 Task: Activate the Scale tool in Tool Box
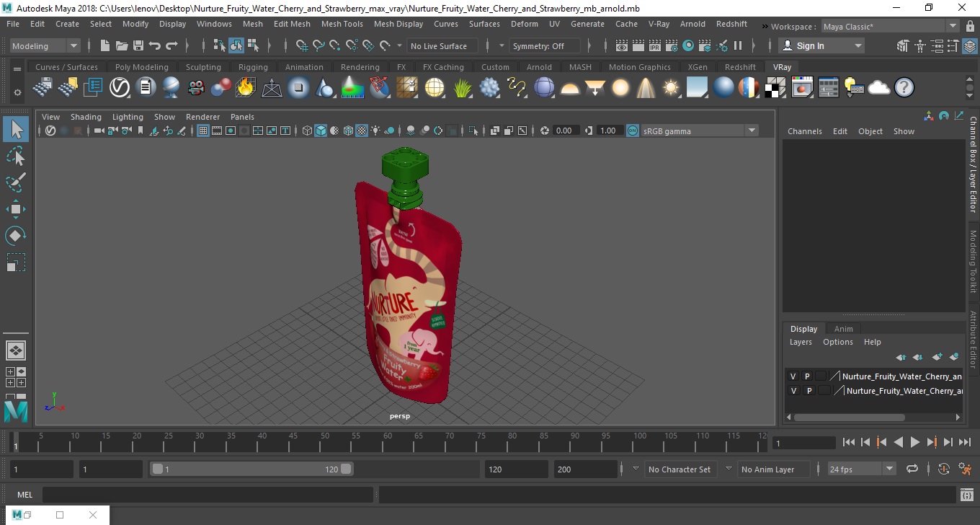click(16, 262)
